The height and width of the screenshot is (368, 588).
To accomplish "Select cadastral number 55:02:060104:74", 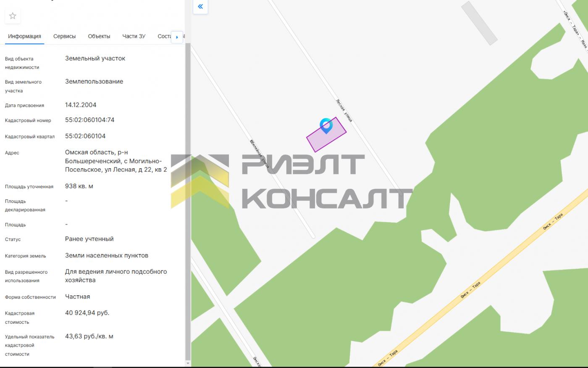I will tap(90, 120).
